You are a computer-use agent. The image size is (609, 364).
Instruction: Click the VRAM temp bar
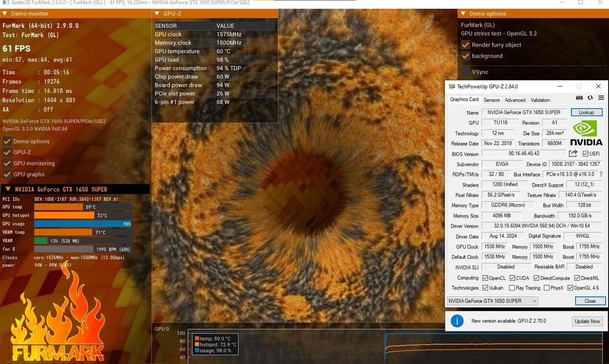tap(63, 232)
